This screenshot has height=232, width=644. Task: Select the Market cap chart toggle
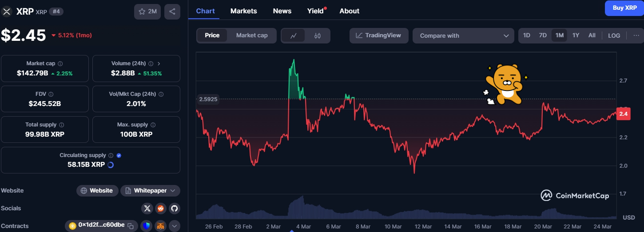point(252,35)
